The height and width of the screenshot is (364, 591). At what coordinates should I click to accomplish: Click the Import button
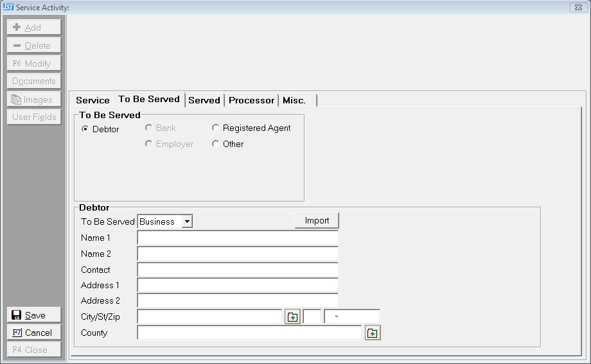click(317, 221)
